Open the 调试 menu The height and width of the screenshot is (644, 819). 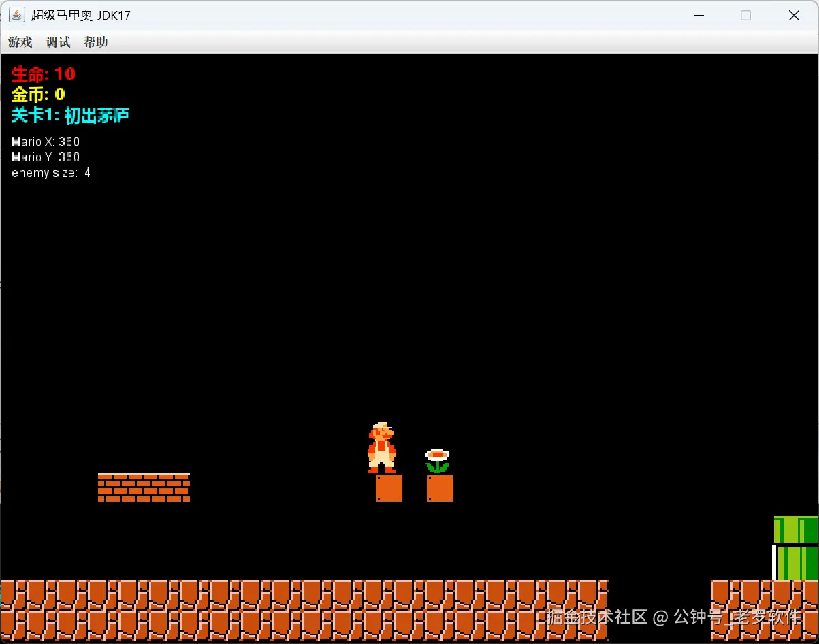[x=59, y=42]
